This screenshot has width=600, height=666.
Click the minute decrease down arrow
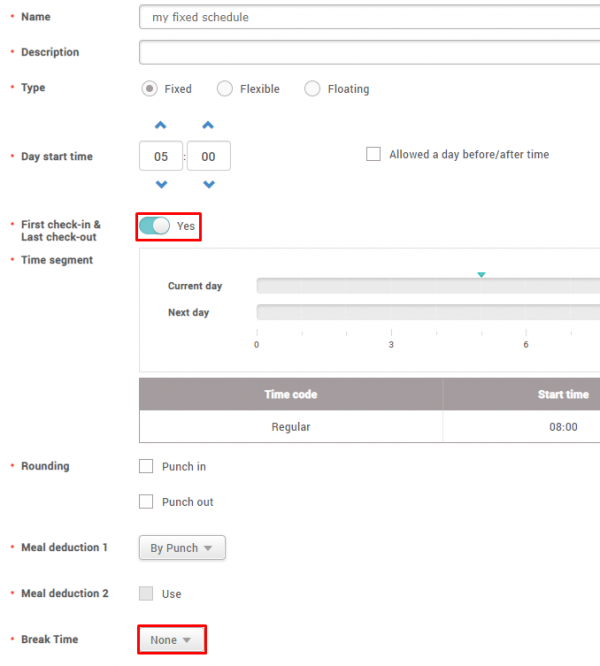[x=208, y=185]
